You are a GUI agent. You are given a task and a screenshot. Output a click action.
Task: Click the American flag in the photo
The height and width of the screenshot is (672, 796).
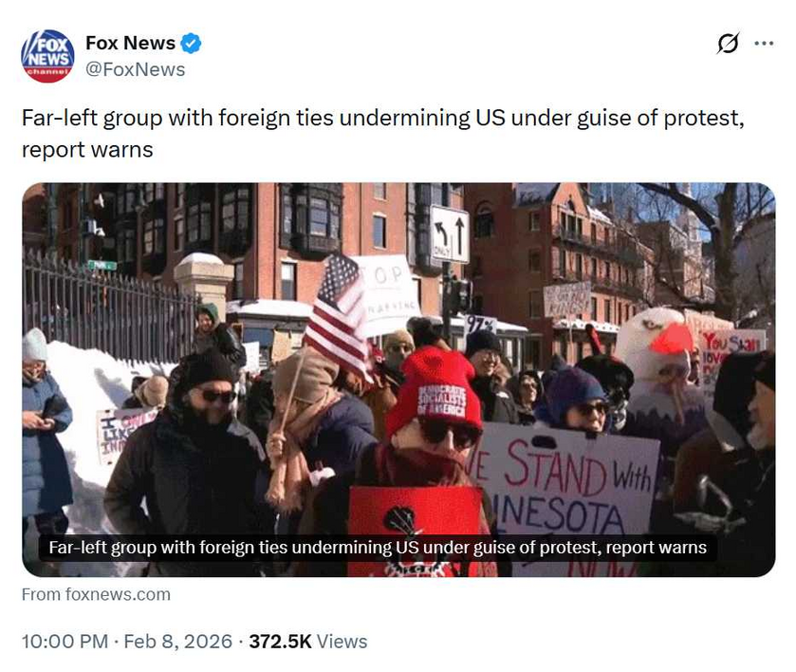coord(337,316)
